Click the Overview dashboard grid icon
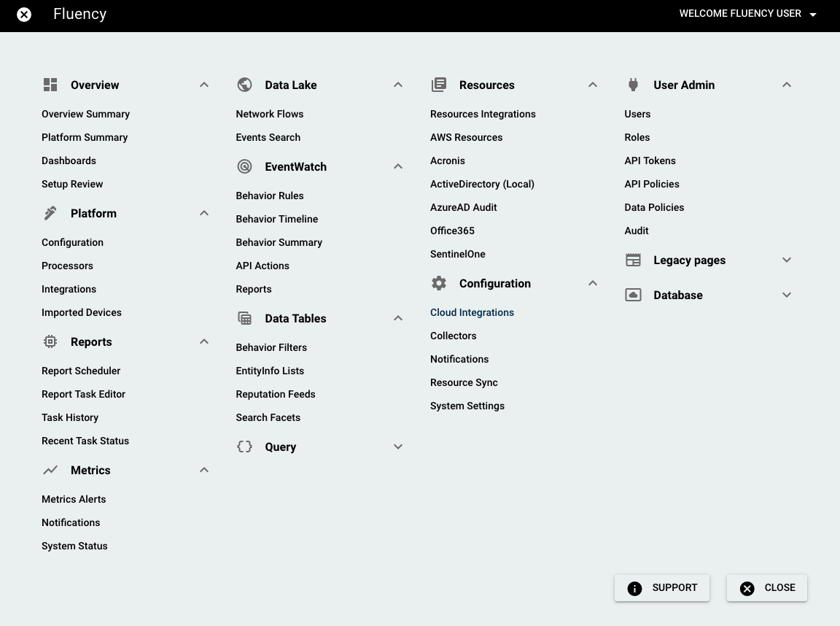 50,85
